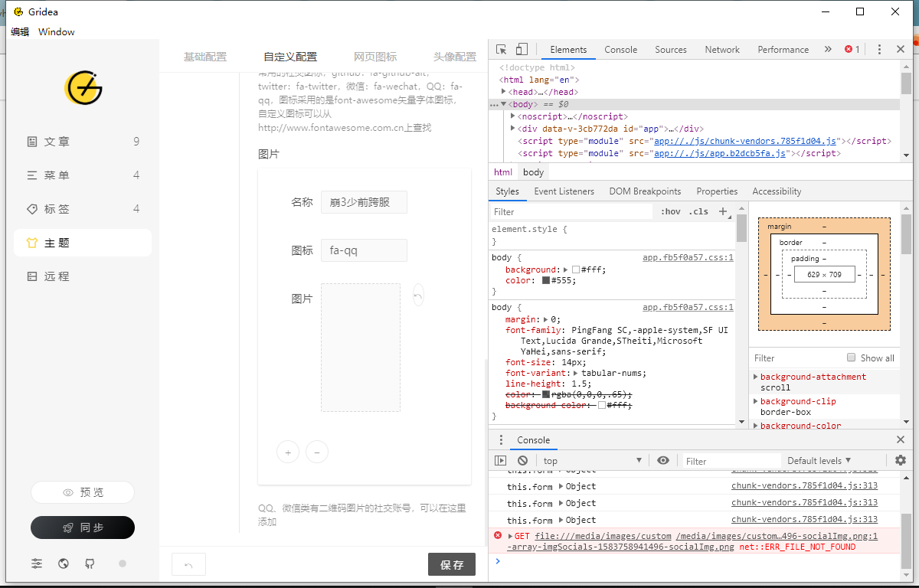Viewport: 919px width, 588px height.
Task: Click the reset image undo icon
Action: (x=418, y=295)
